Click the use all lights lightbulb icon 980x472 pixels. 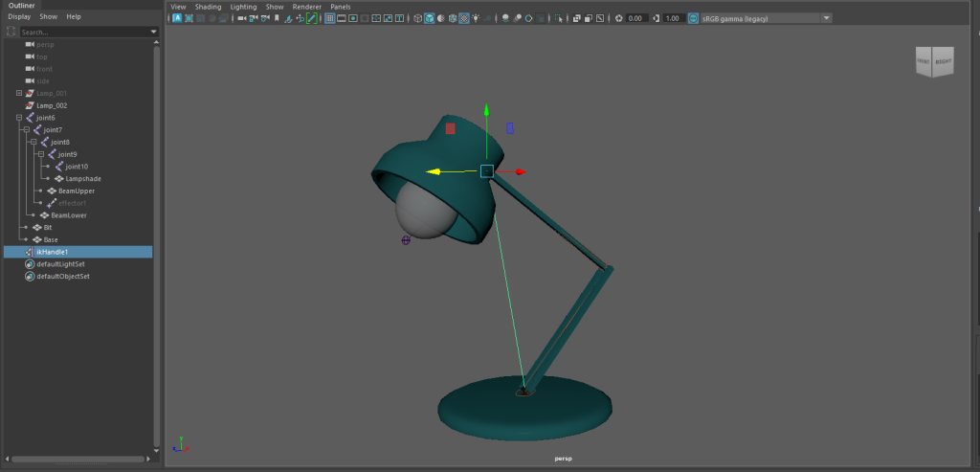pos(477,18)
